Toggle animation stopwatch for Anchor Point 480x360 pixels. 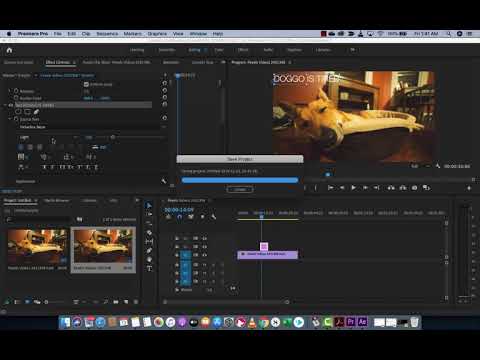[x=16, y=98]
